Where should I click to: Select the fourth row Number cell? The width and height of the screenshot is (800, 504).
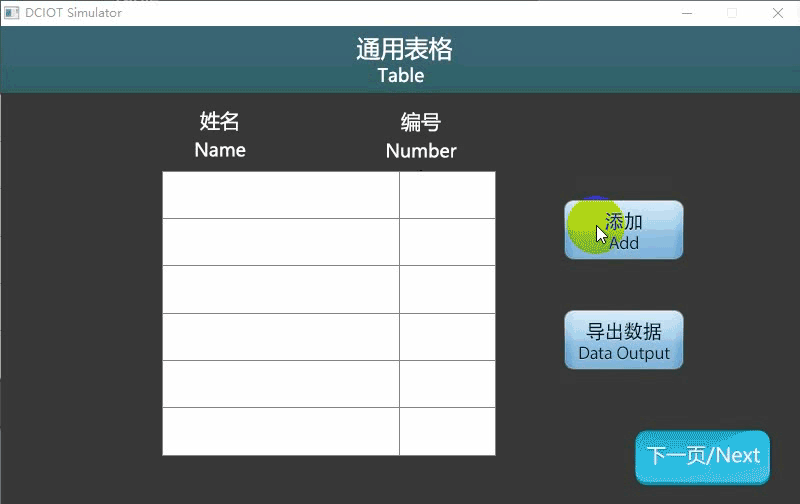447,337
